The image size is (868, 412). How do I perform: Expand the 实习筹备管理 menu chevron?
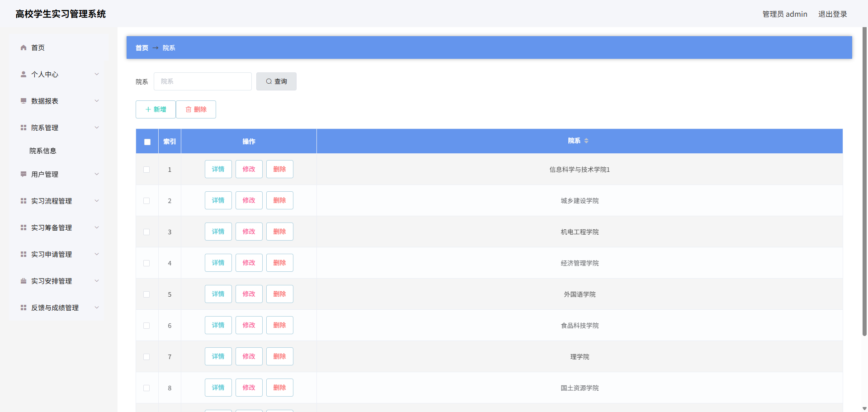click(x=96, y=227)
